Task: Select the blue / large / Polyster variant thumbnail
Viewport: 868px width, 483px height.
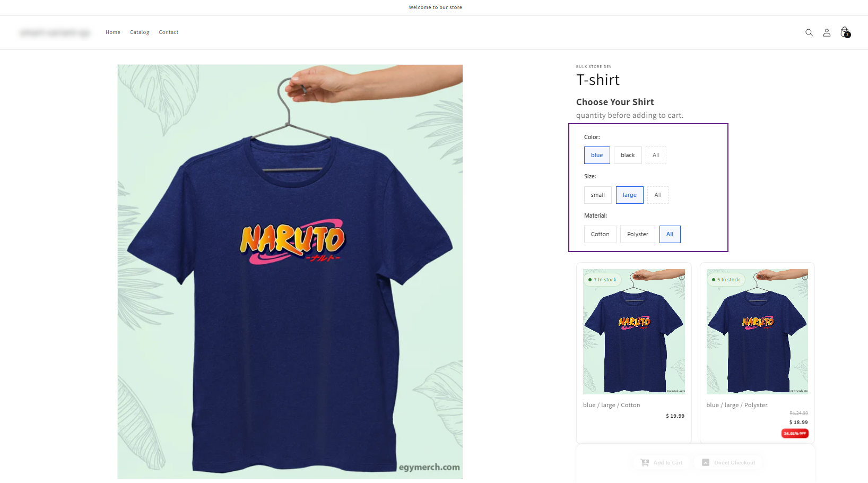Action: (757, 332)
